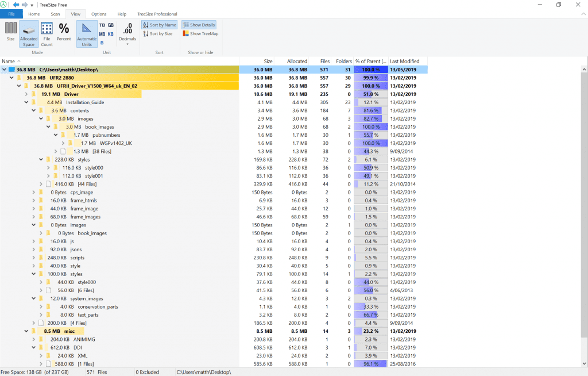Set unit to Bytes (B)
The height and width of the screenshot is (376, 588).
point(102,43)
